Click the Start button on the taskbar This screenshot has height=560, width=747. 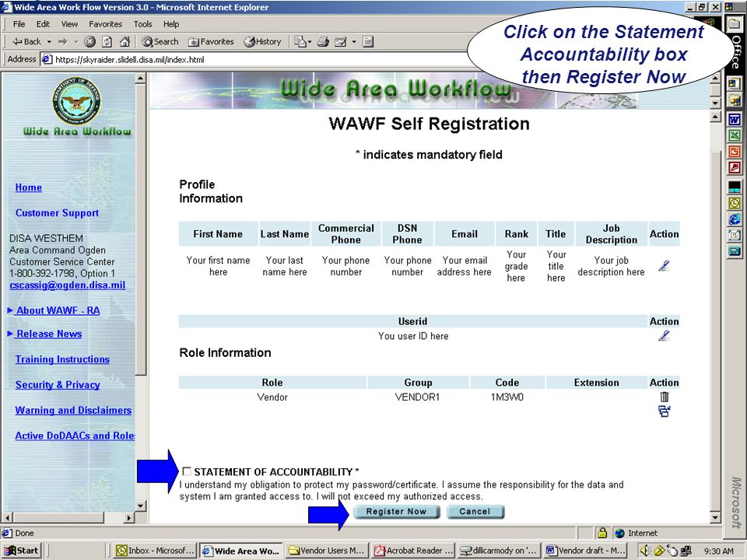21,551
